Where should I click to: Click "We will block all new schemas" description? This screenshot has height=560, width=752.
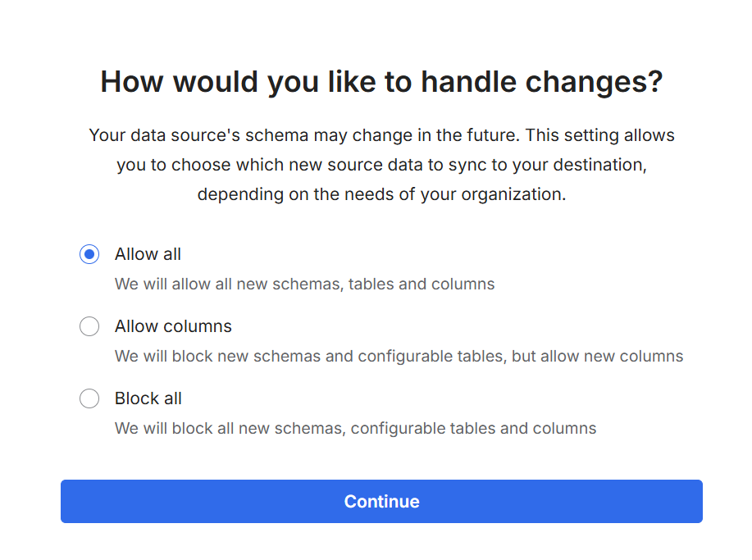coord(230,429)
